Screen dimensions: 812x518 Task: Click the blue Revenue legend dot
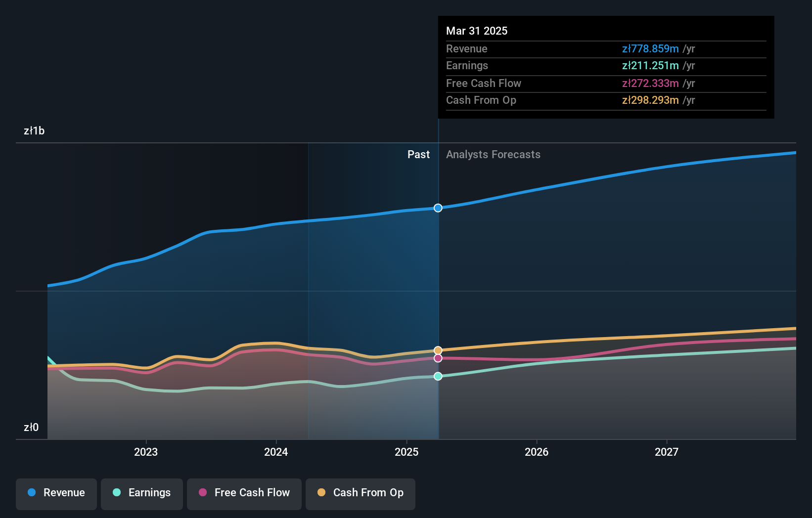click(31, 493)
